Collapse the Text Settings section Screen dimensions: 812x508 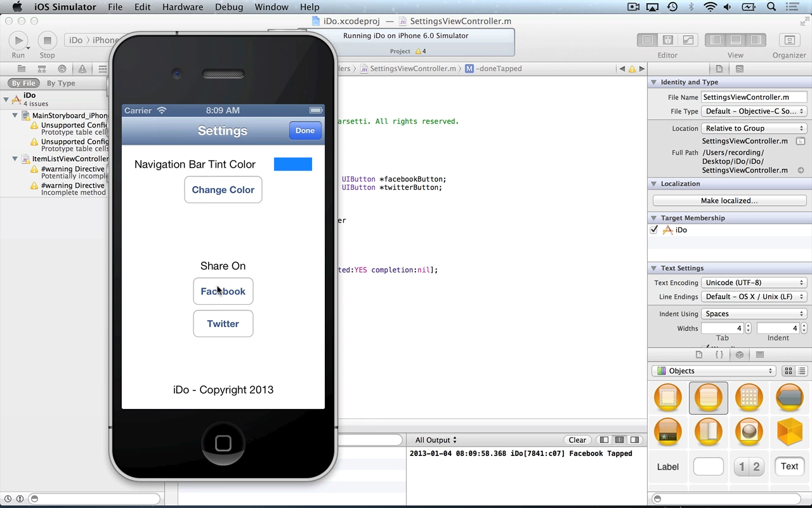pos(653,269)
